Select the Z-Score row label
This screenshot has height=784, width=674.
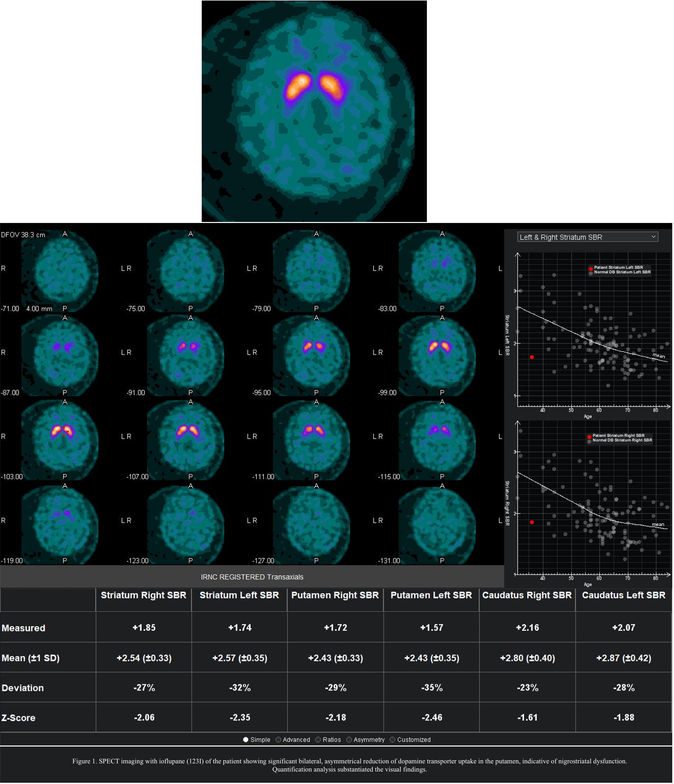[x=19, y=718]
